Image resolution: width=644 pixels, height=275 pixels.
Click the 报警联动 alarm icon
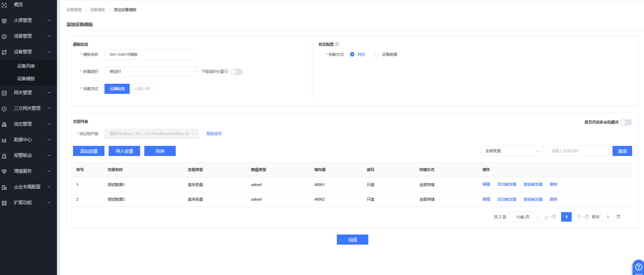4,156
